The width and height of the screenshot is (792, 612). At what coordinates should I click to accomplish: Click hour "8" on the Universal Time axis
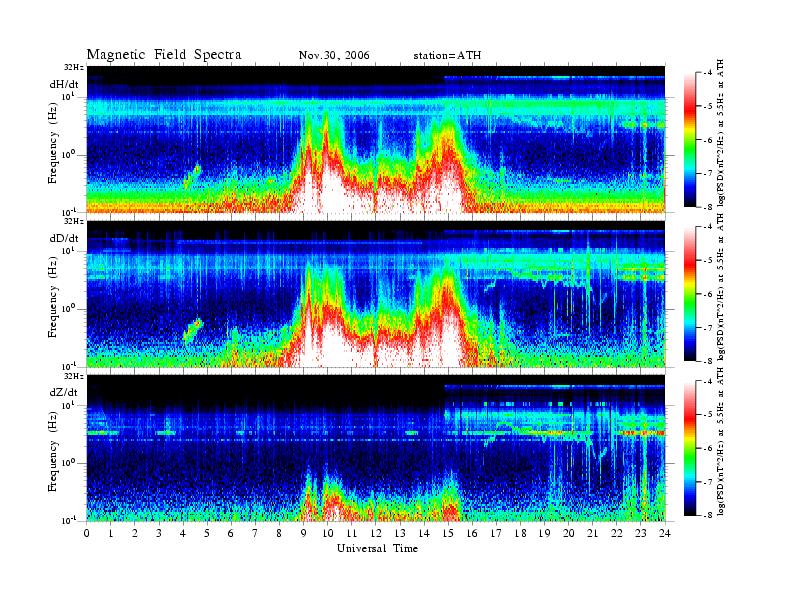(279, 533)
